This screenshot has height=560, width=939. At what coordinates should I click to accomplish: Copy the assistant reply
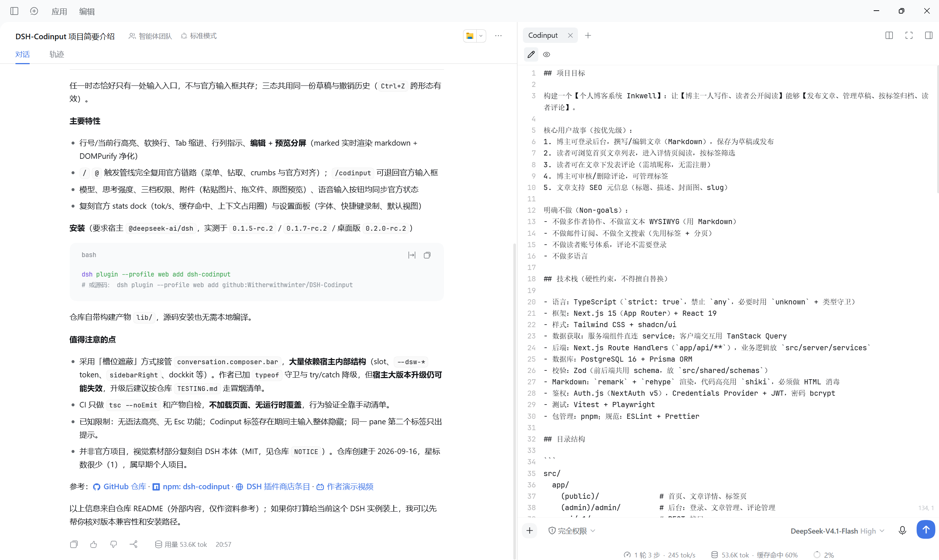pyautogui.click(x=74, y=544)
